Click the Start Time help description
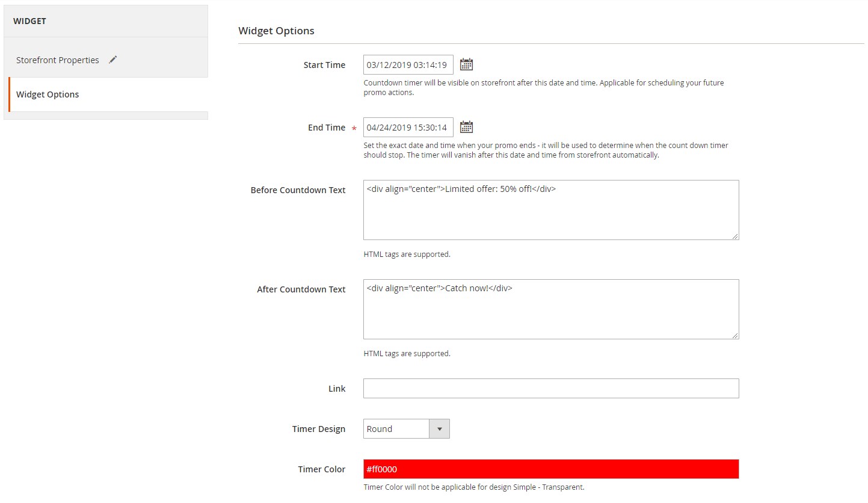This screenshot has height=503, width=868. (544, 88)
